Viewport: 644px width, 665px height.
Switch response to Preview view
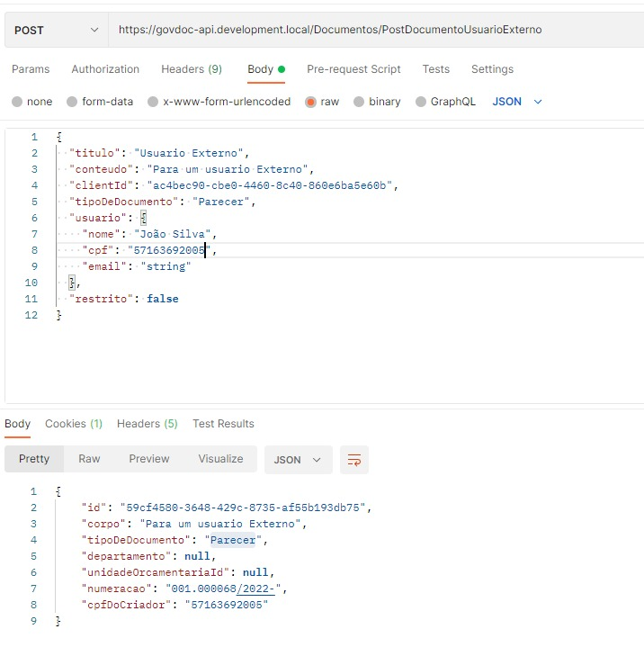click(x=149, y=459)
